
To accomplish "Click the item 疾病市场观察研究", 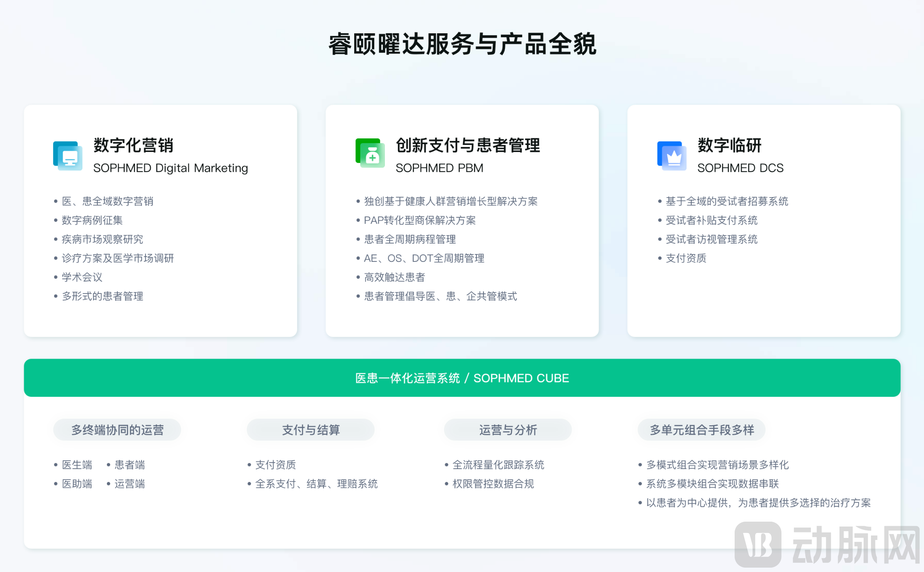I will (x=102, y=239).
